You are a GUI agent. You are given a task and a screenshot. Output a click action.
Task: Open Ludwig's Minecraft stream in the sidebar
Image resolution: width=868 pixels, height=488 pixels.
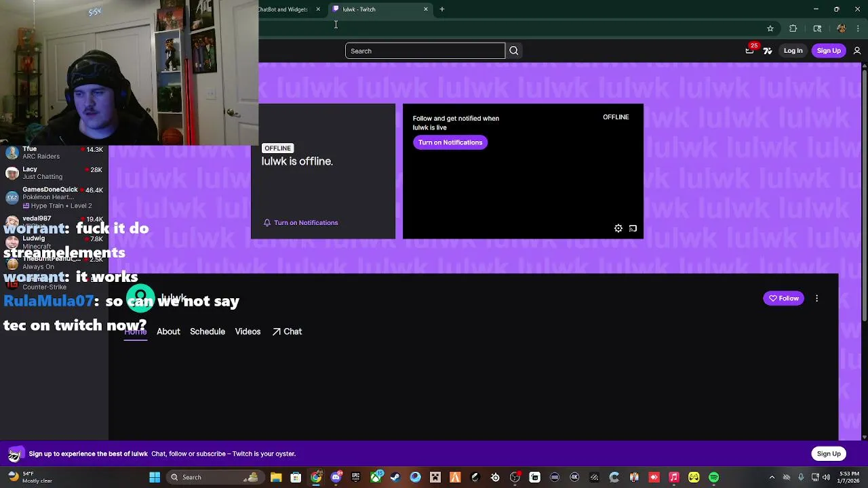pos(54,243)
